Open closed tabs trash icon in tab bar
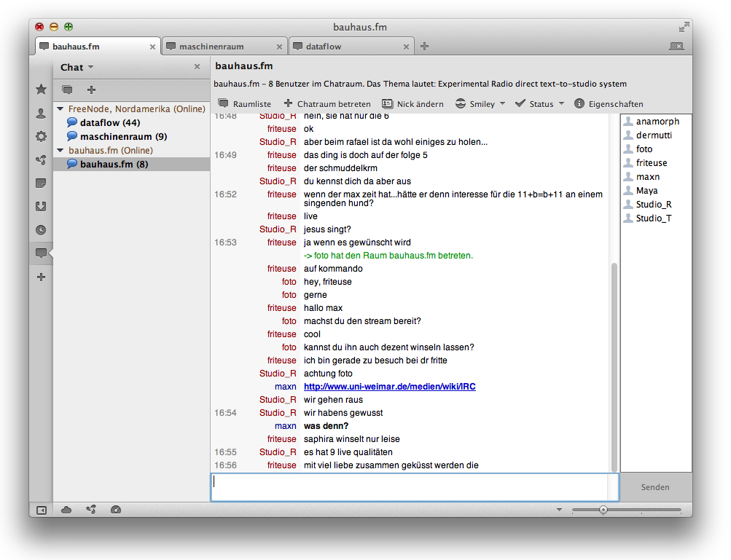 click(676, 46)
